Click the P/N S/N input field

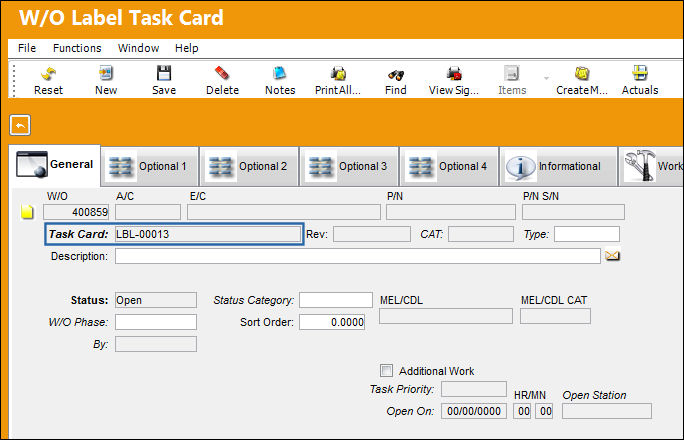click(573, 212)
